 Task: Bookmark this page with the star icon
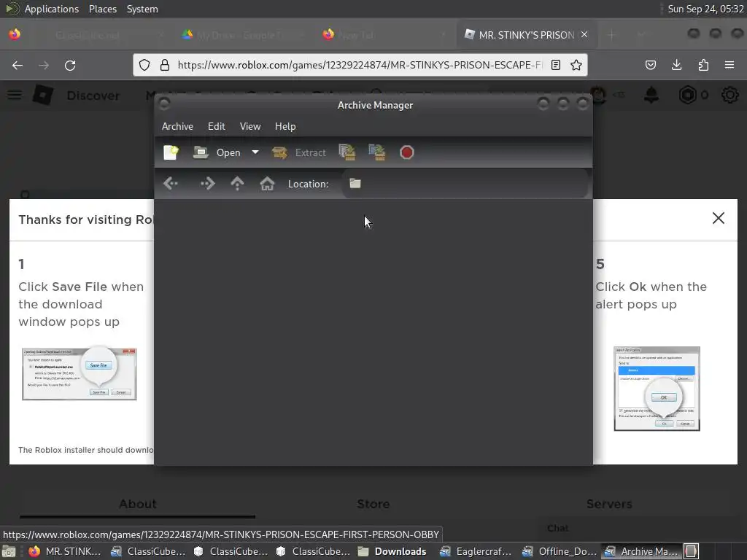click(576, 65)
